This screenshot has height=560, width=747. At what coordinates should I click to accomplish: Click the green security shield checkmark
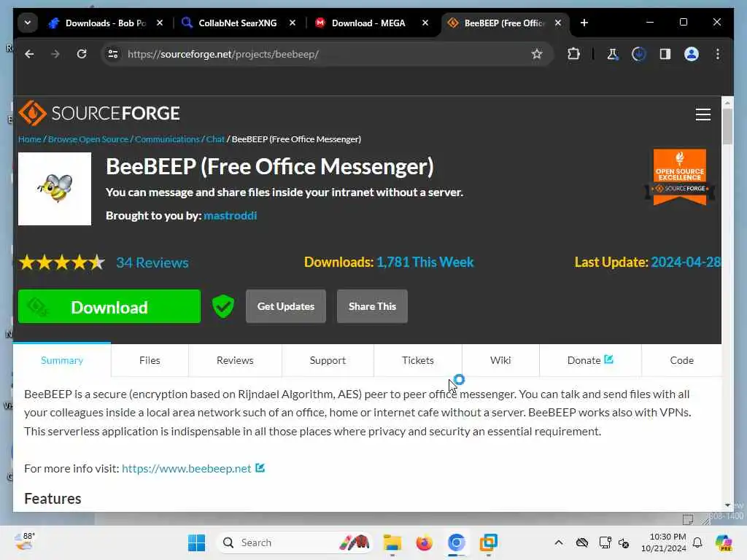[223, 306]
